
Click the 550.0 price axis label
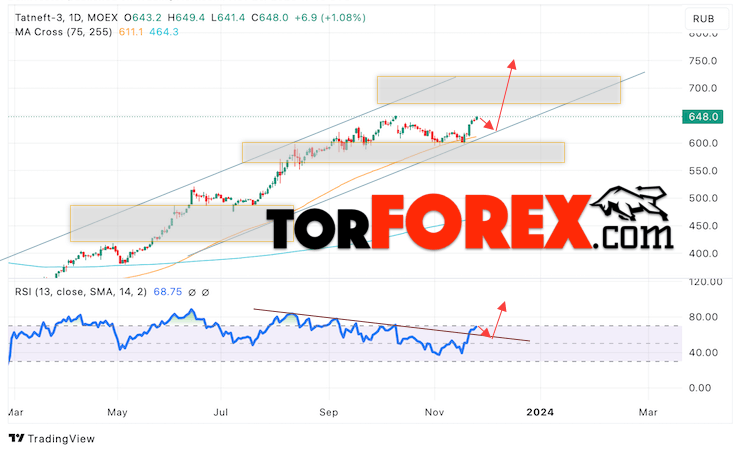[x=703, y=171]
